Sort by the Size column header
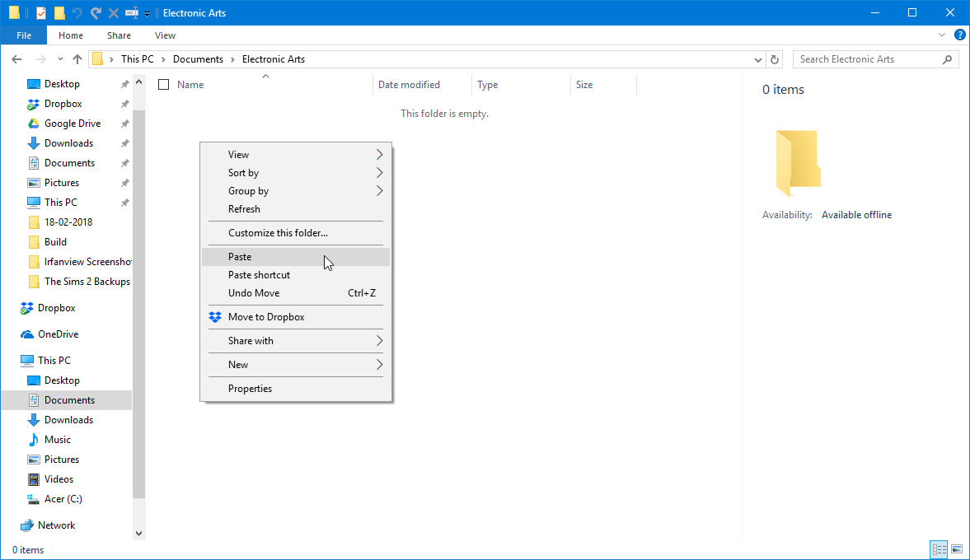Image resolution: width=970 pixels, height=560 pixels. pyautogui.click(x=584, y=85)
